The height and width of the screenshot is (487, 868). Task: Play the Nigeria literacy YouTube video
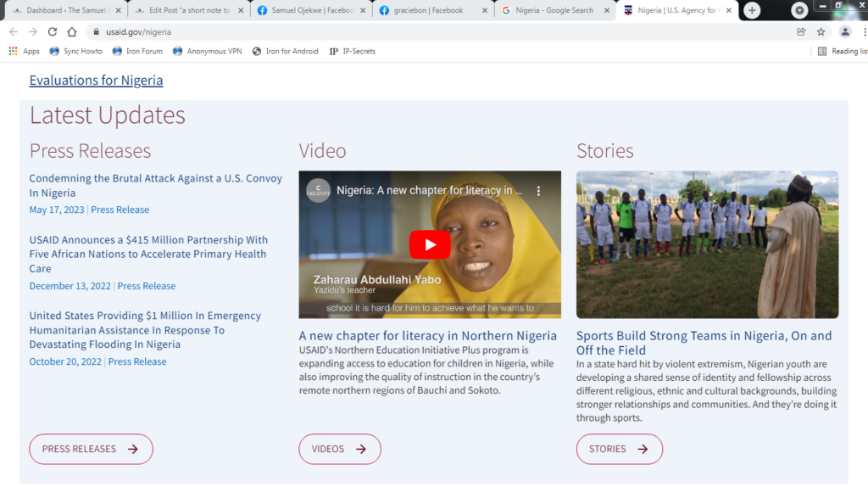point(430,244)
